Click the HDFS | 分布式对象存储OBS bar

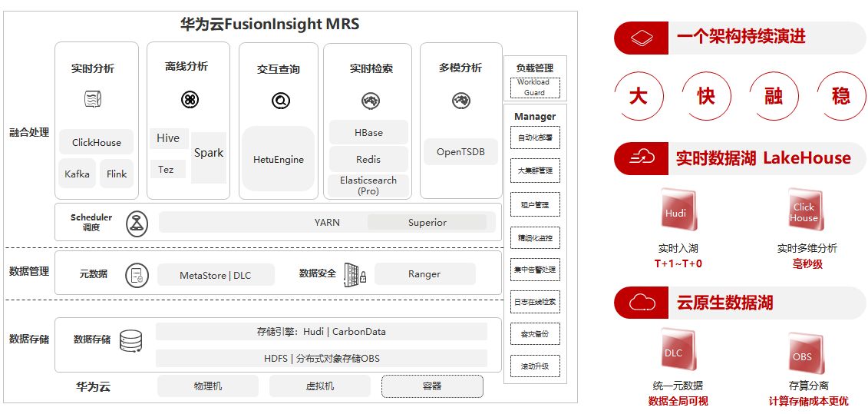[x=321, y=358]
